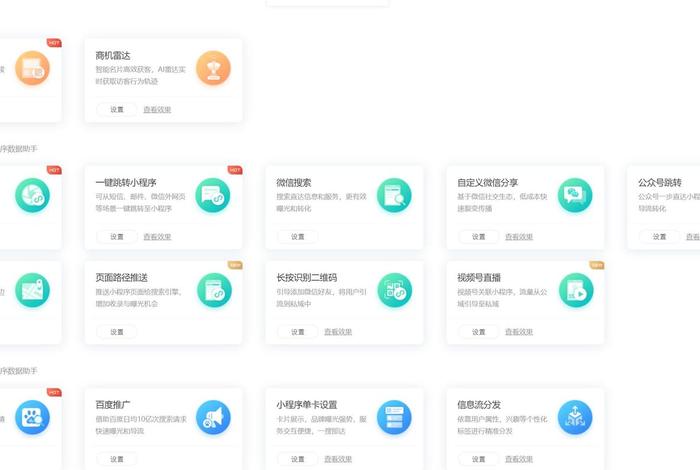This screenshot has width=700, height=470.
Task: Open 设置 for 商机雷达
Action: click(x=117, y=109)
